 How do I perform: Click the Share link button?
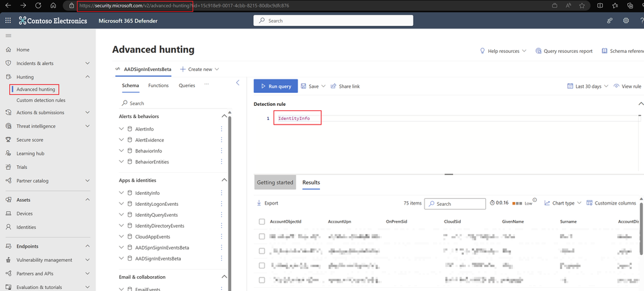coord(345,86)
